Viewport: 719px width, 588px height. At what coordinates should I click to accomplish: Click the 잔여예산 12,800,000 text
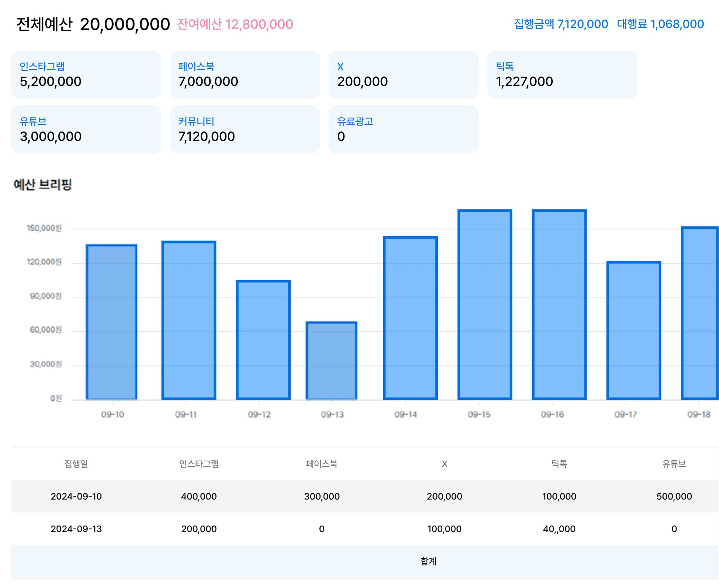pyautogui.click(x=235, y=24)
